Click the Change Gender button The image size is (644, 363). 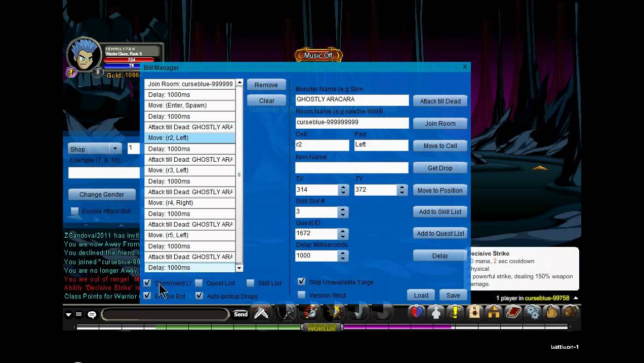pos(102,194)
